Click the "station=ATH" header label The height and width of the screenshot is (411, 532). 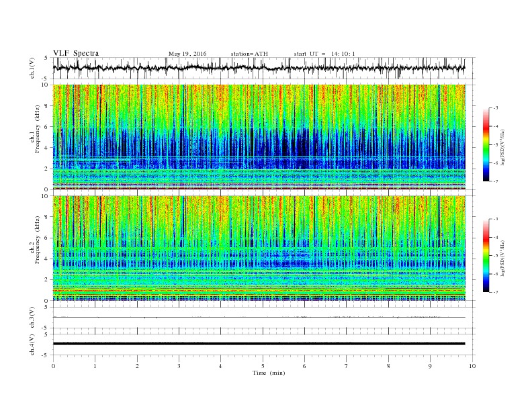(249, 54)
